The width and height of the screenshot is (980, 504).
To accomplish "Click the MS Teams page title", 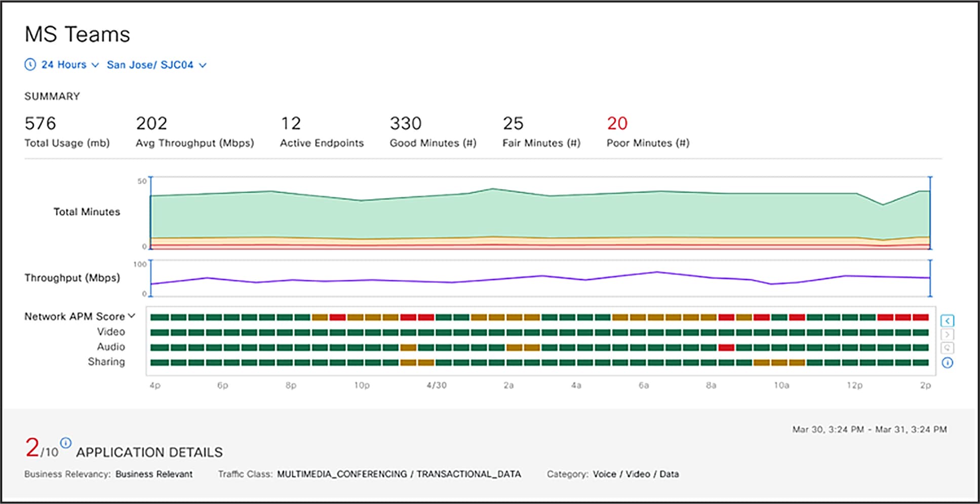I will [x=77, y=34].
